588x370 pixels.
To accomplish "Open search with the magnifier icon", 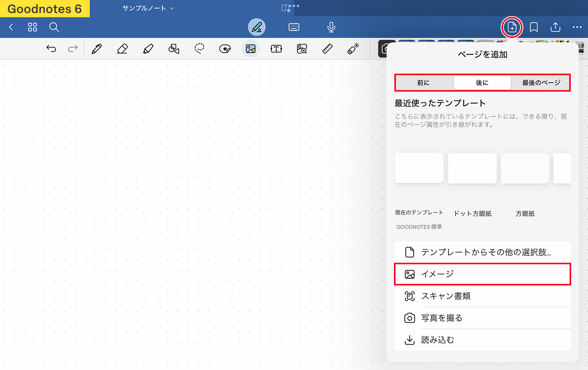I will pyautogui.click(x=54, y=27).
